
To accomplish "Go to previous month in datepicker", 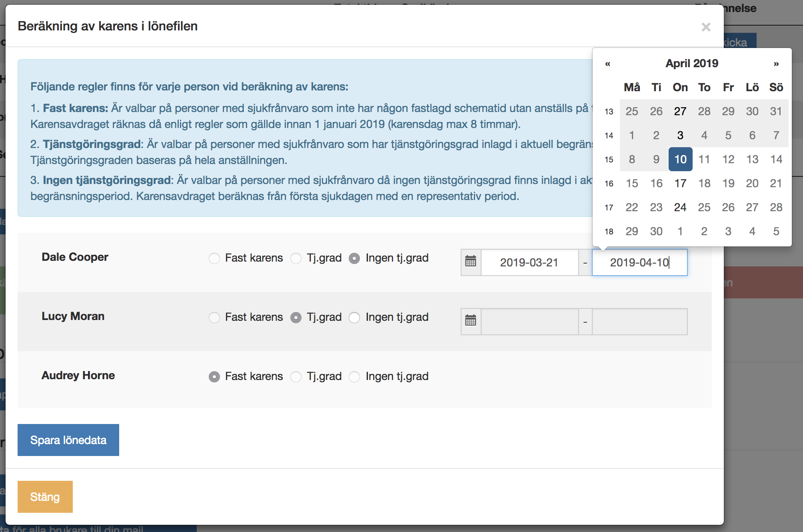I will (607, 64).
